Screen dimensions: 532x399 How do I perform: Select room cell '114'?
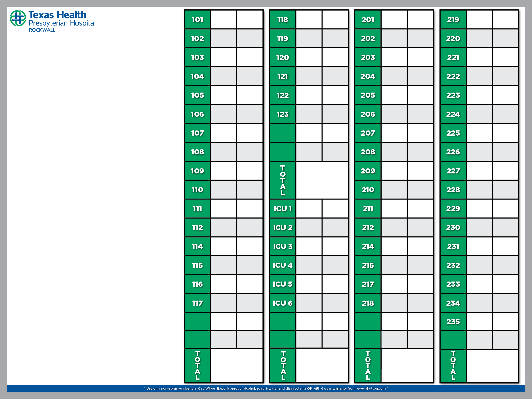pos(197,247)
